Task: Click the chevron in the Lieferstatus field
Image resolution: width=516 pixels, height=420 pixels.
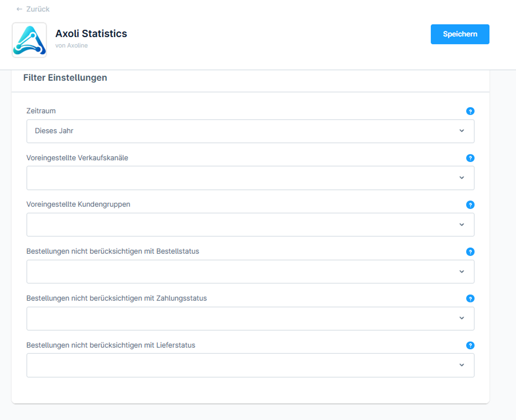Action: tap(462, 365)
